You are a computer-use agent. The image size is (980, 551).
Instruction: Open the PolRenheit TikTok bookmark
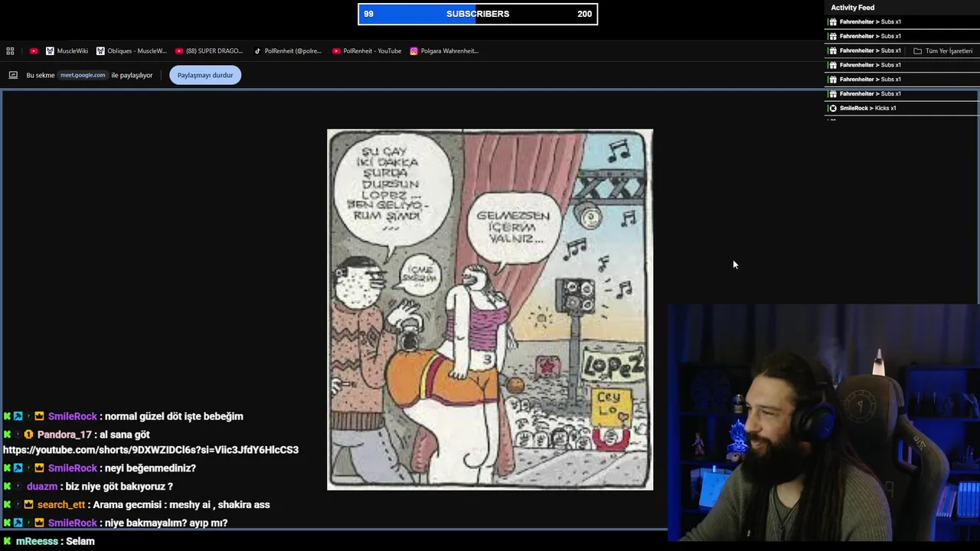click(x=287, y=51)
